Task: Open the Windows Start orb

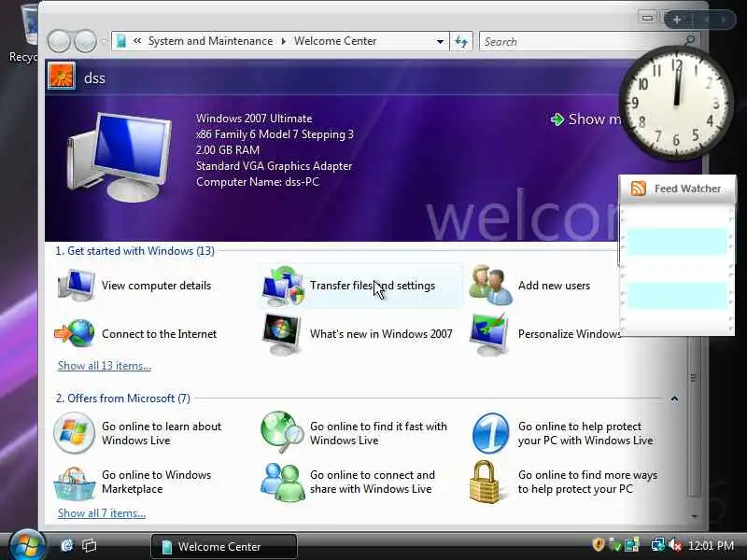Action: click(28, 546)
